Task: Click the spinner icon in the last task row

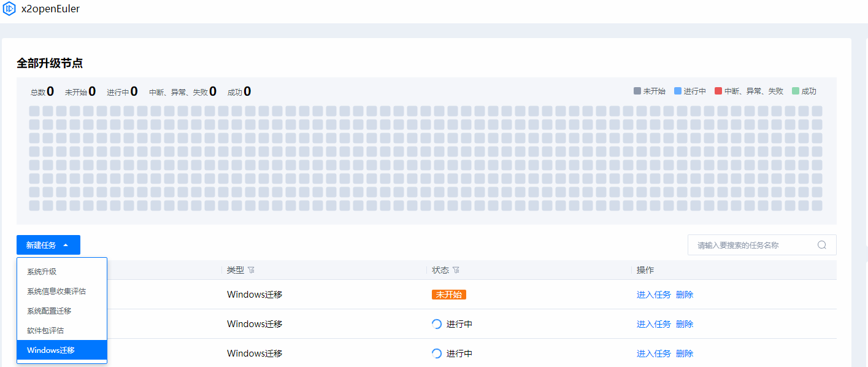Action: click(x=437, y=353)
